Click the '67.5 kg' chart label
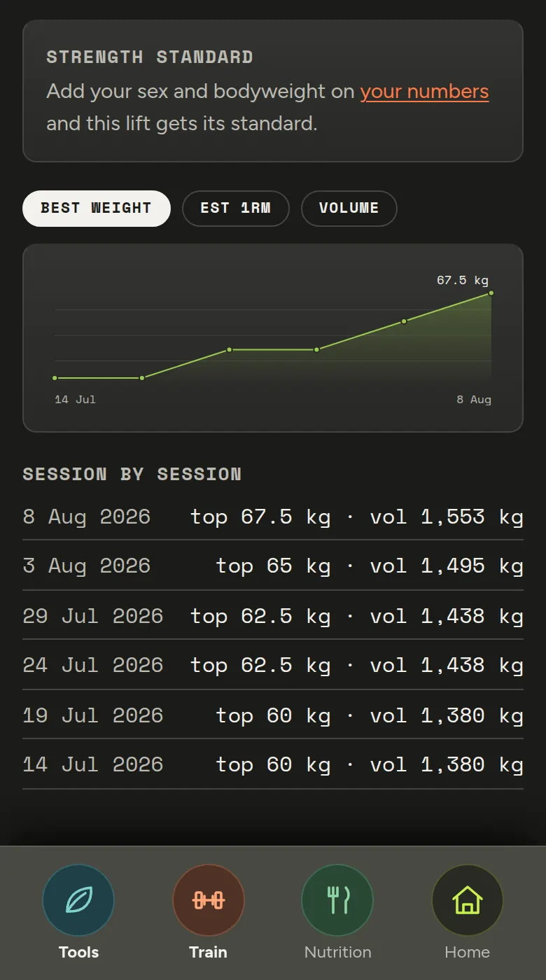Screen dimensions: 546x980 tap(463, 280)
